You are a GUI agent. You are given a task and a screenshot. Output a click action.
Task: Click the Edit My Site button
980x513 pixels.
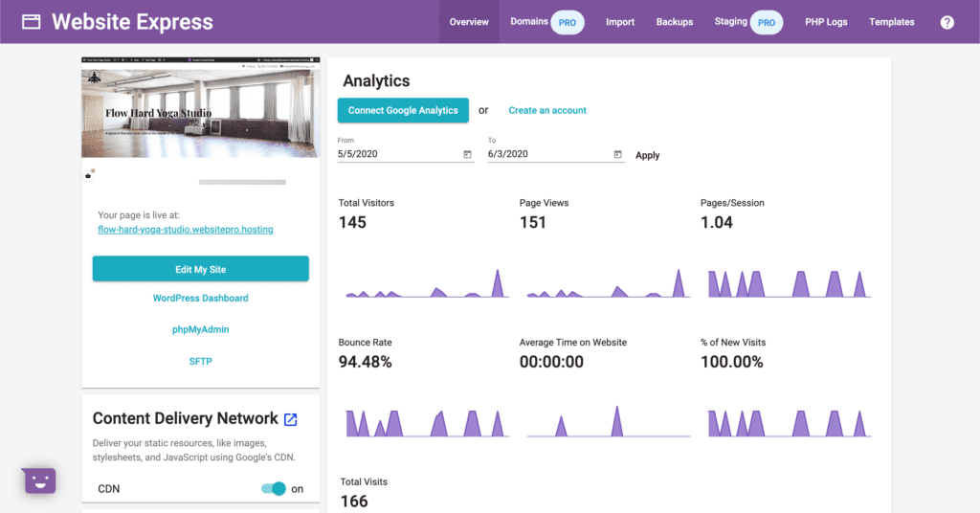pos(201,269)
